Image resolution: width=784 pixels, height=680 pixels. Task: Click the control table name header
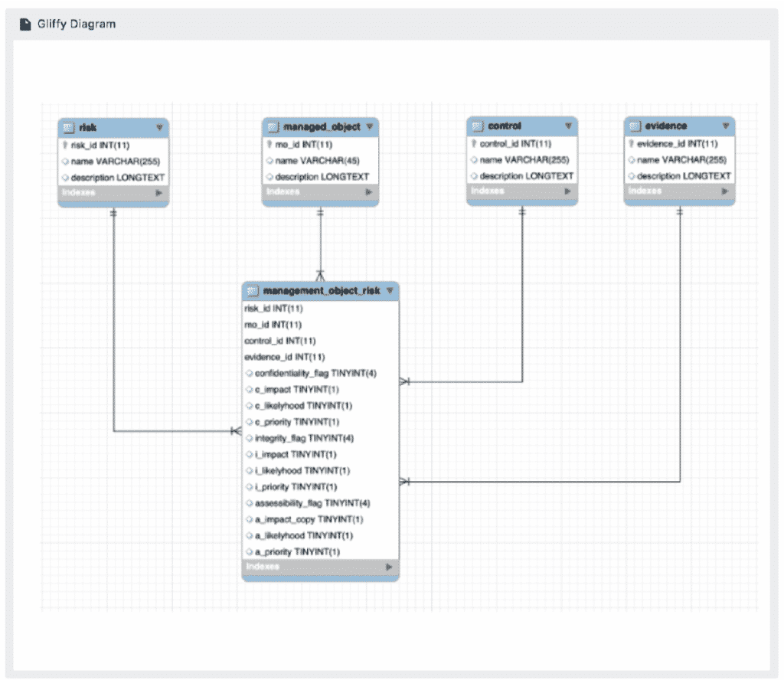pos(505,126)
